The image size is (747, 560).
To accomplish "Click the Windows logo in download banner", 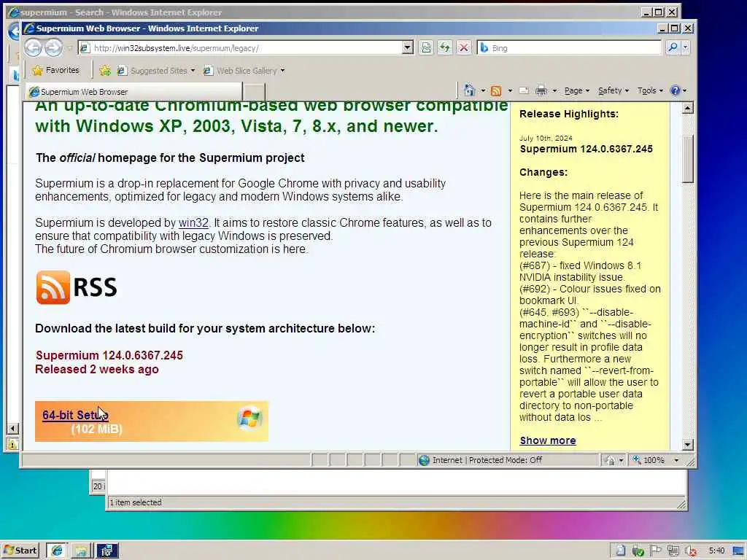I will coord(249,419).
